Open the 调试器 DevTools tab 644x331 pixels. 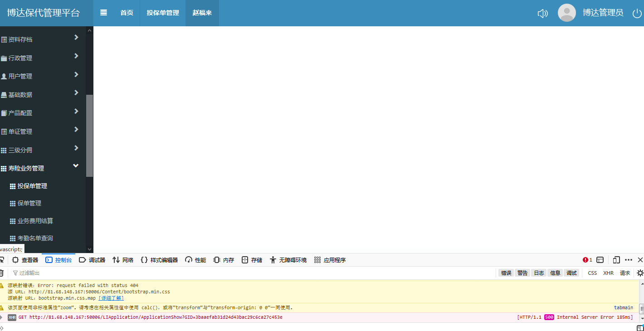[92, 260]
